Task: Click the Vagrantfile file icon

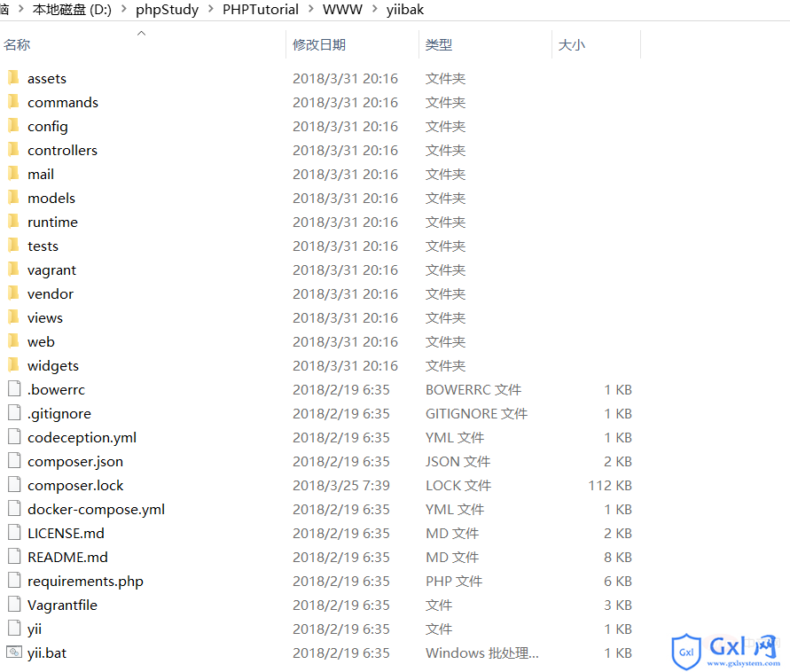Action: click(x=14, y=605)
